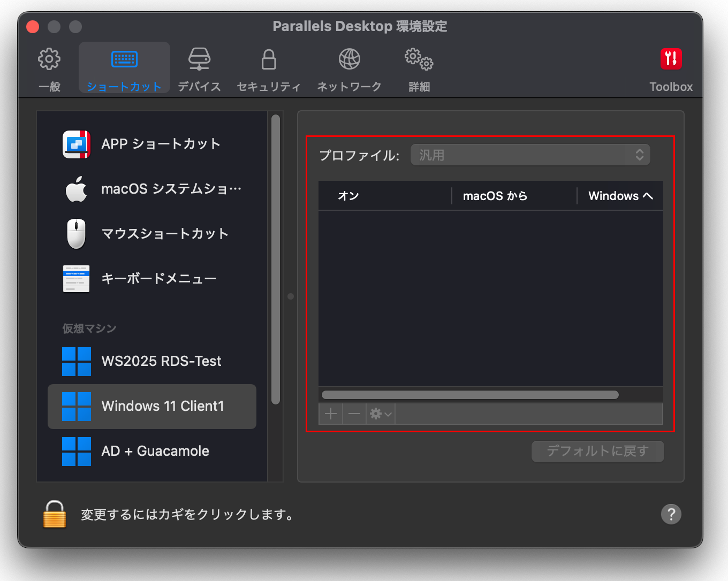Select AD + Guacamole virtual machine
The width and height of the screenshot is (728, 581).
coord(152,451)
